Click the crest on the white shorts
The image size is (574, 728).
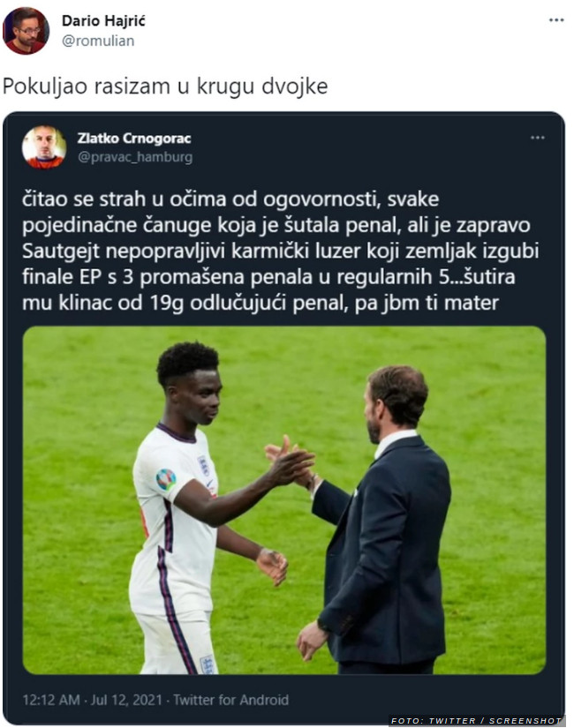pos(207,664)
